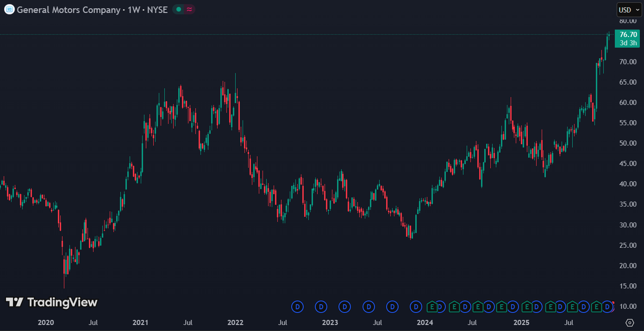Click the first dividend marker before 2023
The image size is (644, 331).
point(298,306)
